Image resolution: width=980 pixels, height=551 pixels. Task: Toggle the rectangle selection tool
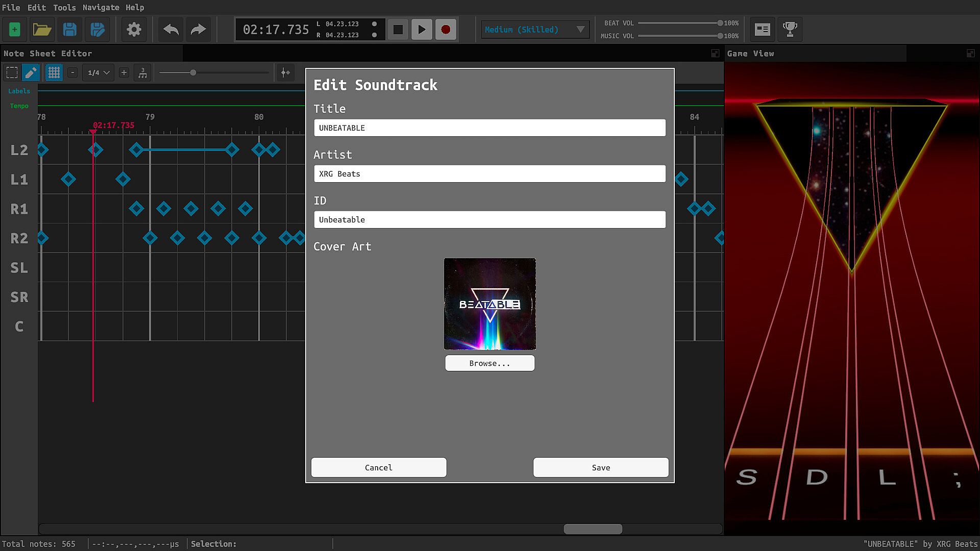[12, 73]
